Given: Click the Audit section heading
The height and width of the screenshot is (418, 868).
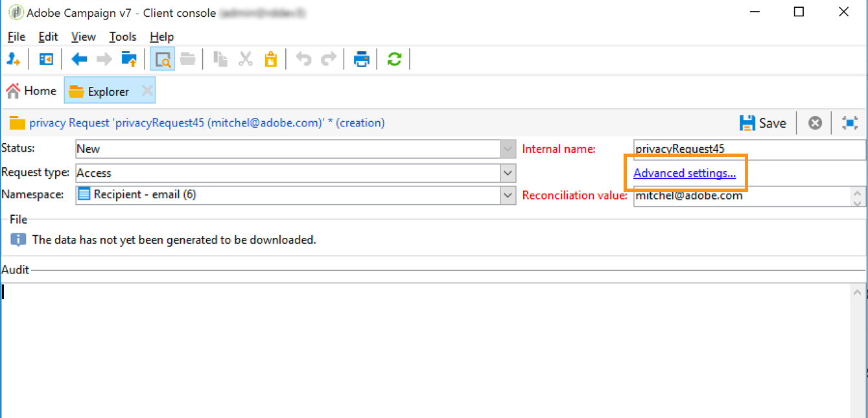Looking at the screenshot, I should pos(15,270).
